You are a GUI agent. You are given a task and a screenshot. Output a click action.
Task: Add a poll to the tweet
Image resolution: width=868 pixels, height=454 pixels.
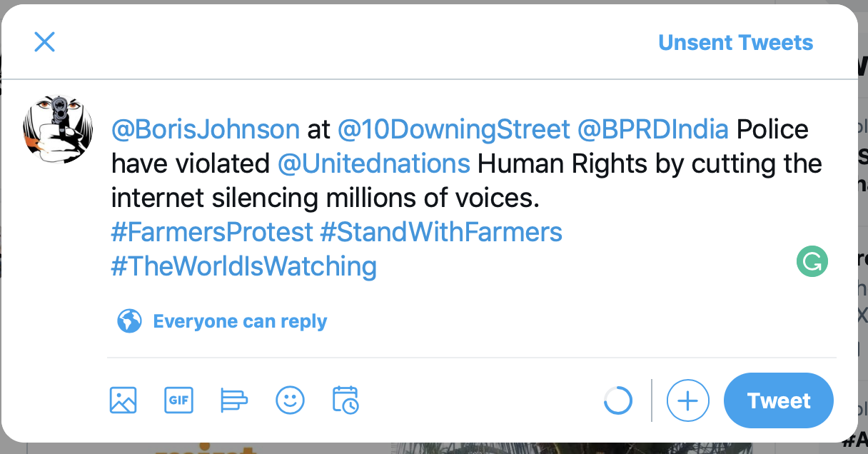(x=234, y=400)
